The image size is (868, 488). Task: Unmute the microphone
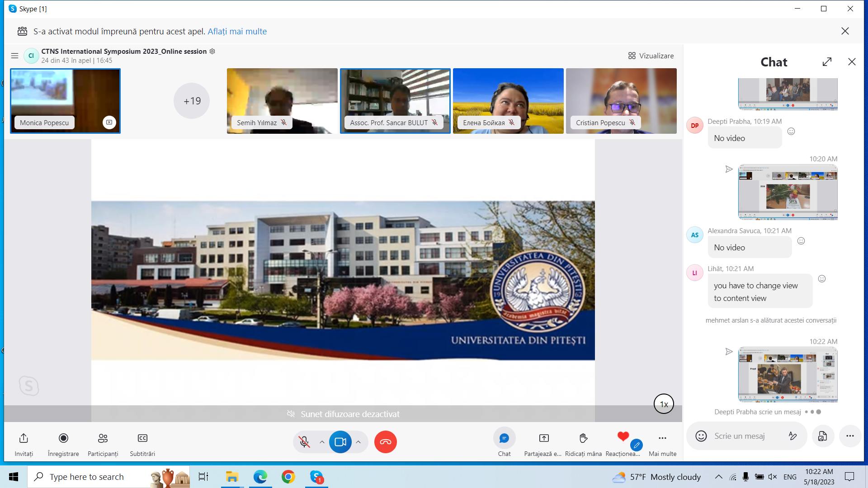[305, 442]
